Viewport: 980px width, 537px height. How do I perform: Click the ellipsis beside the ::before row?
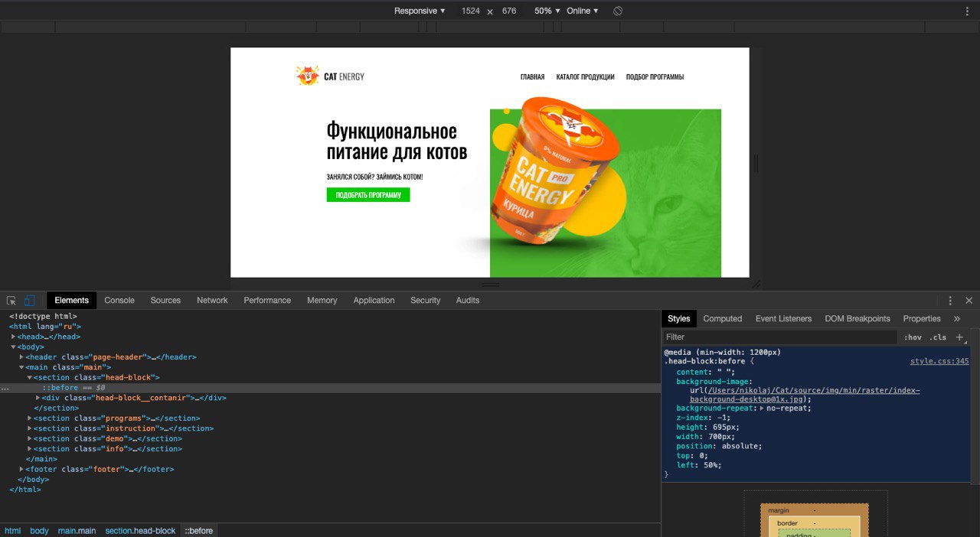click(x=5, y=388)
